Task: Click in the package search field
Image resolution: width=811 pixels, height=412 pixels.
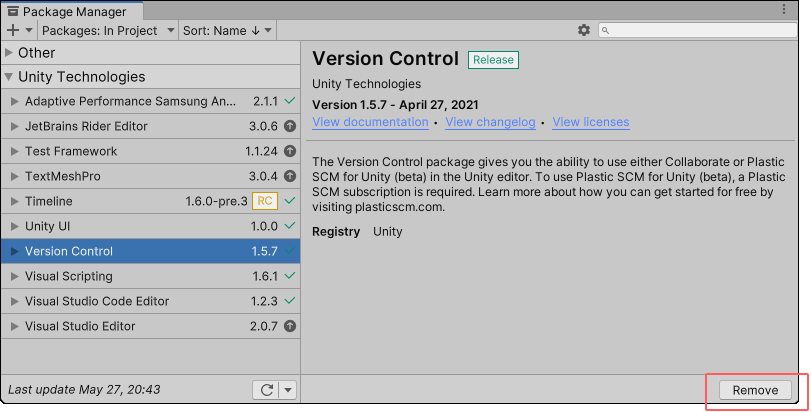Action: click(697, 30)
